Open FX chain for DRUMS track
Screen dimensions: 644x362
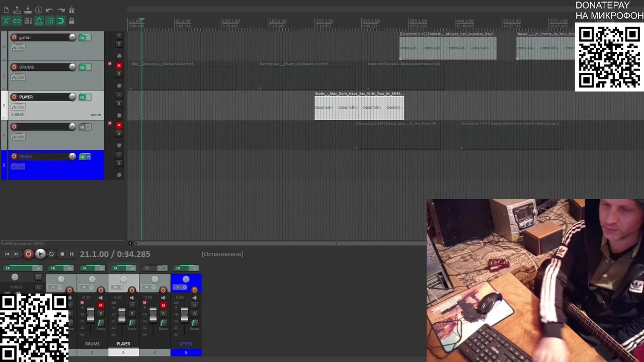tap(82, 67)
